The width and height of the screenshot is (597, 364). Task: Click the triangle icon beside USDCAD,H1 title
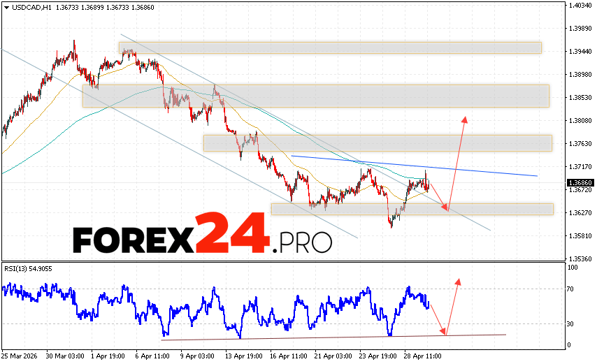click(6, 6)
